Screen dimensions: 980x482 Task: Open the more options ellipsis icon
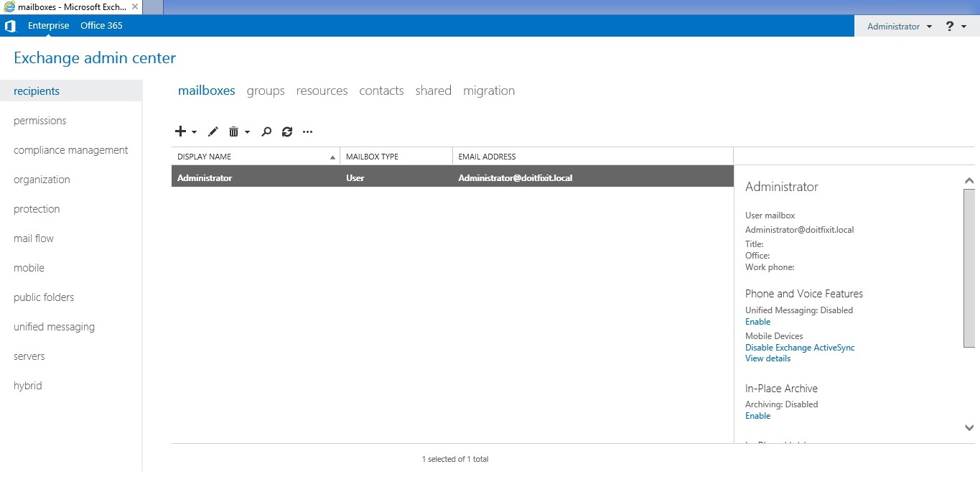[307, 132]
